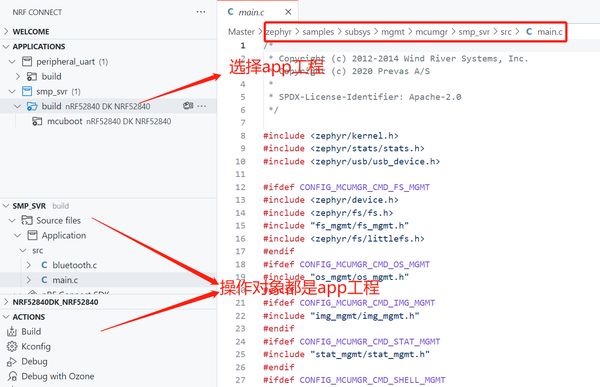Image resolution: width=600 pixels, height=387 pixels.
Task: Expand bluetooth.c symbols chevron
Action: (29, 265)
